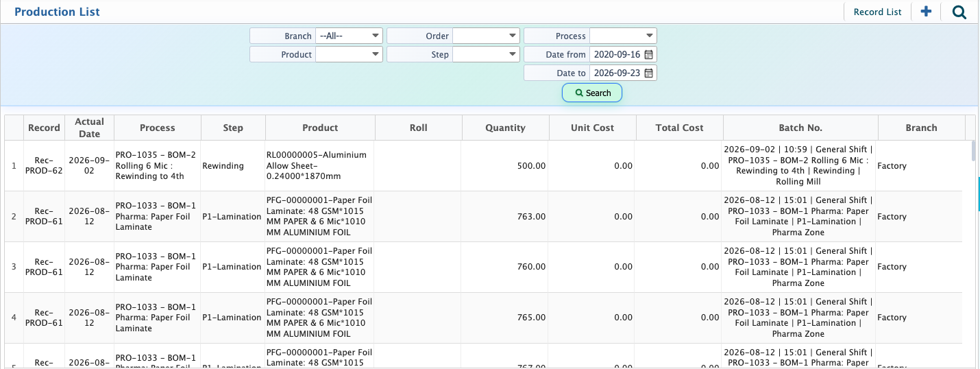Expand the Product filter dropdown
The width and height of the screenshot is (980, 369).
[349, 54]
